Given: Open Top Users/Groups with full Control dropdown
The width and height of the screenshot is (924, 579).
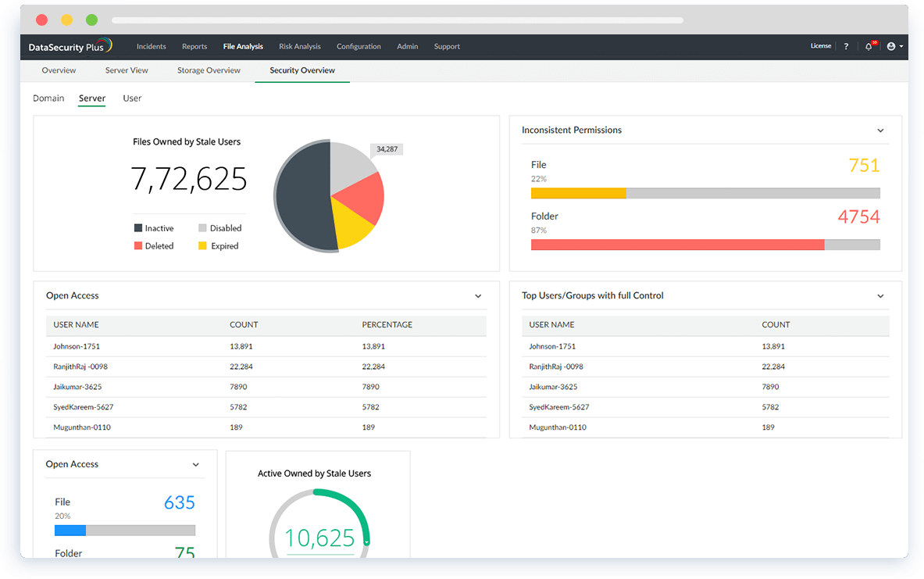Looking at the screenshot, I should [x=880, y=296].
